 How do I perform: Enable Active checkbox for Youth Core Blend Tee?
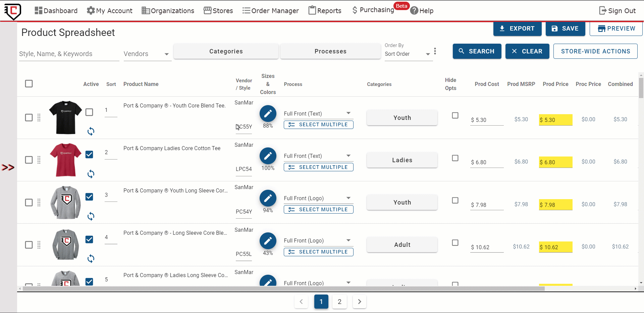(89, 112)
